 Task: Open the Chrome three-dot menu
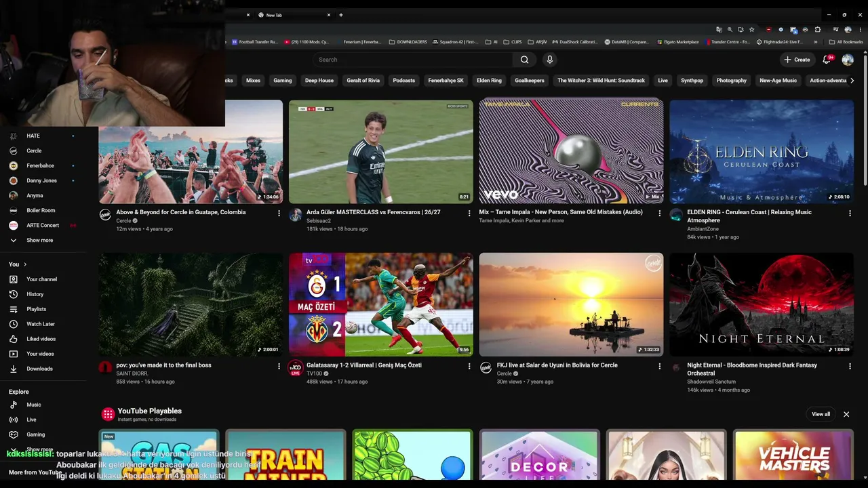coord(860,30)
